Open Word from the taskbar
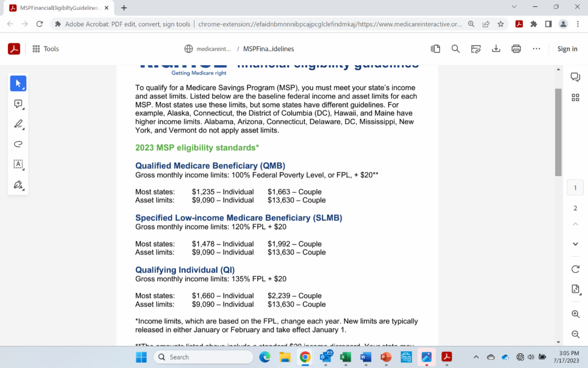The width and height of the screenshot is (588, 368). click(x=366, y=357)
